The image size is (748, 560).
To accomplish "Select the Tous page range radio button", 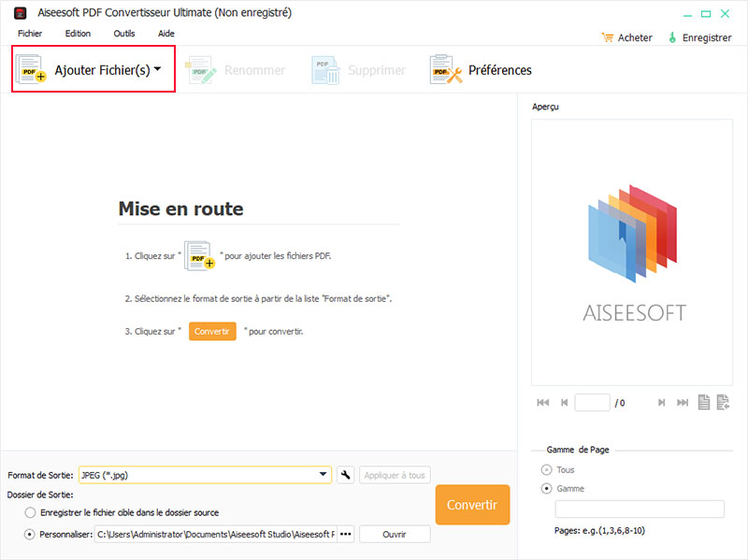I will pos(546,470).
